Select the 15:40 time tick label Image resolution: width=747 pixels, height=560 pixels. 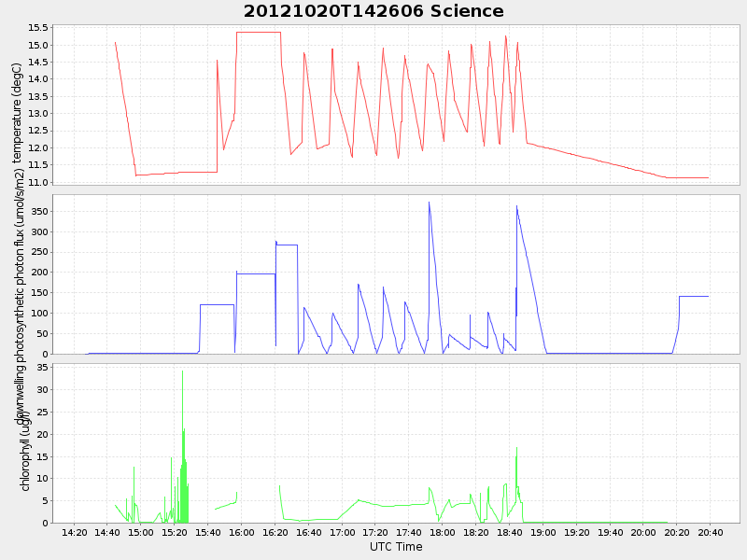207,532
